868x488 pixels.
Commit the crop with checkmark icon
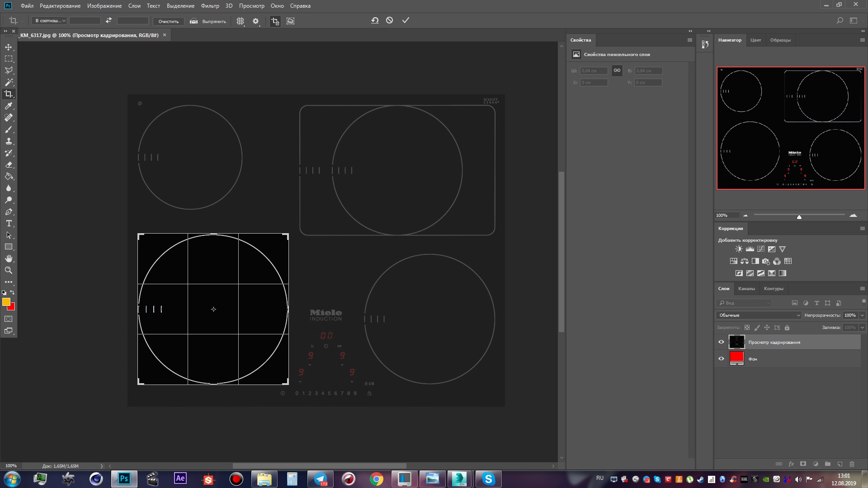406,20
